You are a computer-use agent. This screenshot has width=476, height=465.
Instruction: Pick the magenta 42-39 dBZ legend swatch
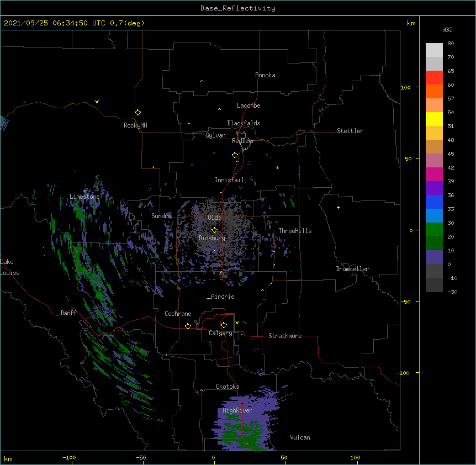pos(434,174)
